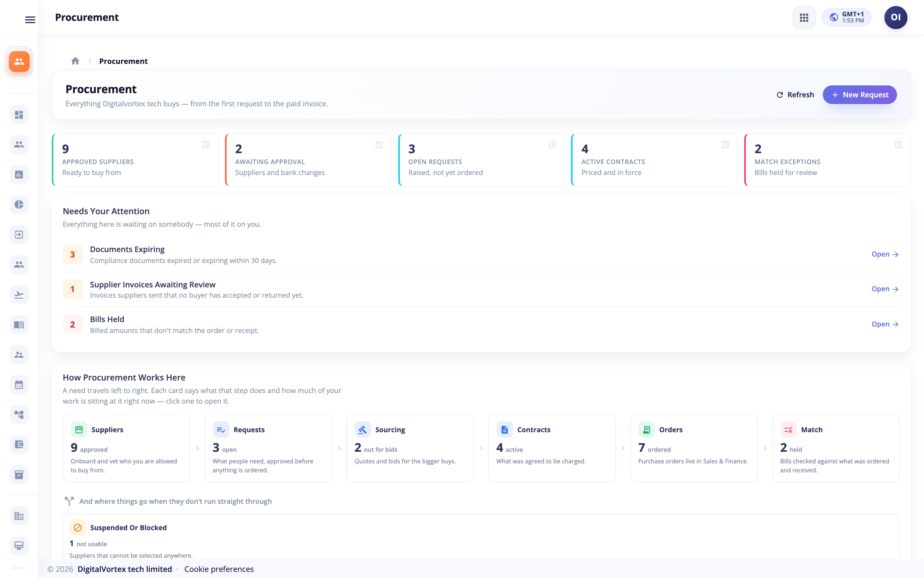Open list icon on Active Contracts card
The image size is (924, 578).
pos(725,144)
